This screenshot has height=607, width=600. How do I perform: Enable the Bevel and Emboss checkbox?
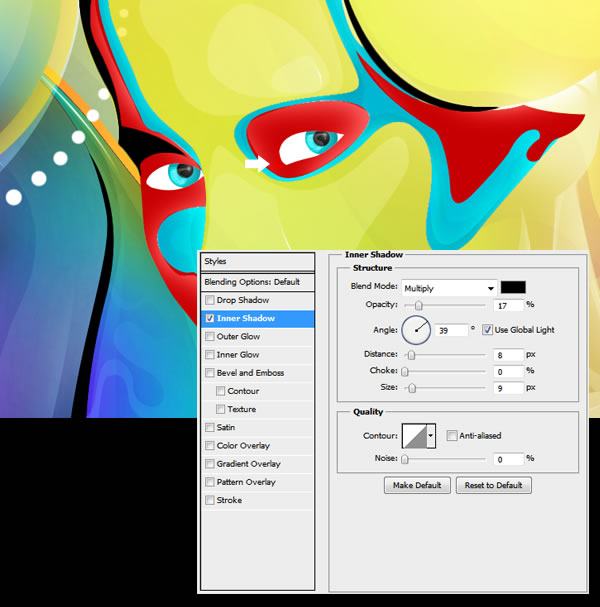(209, 373)
